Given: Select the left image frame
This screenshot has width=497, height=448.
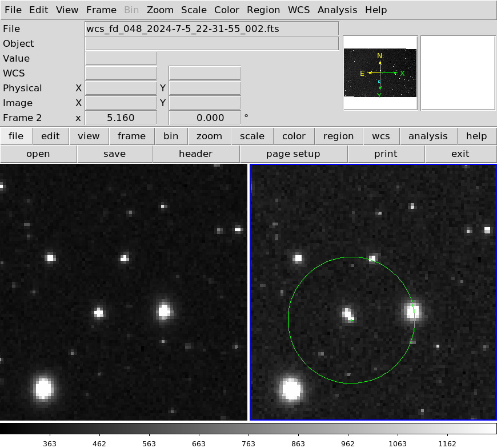Looking at the screenshot, I should (123, 292).
